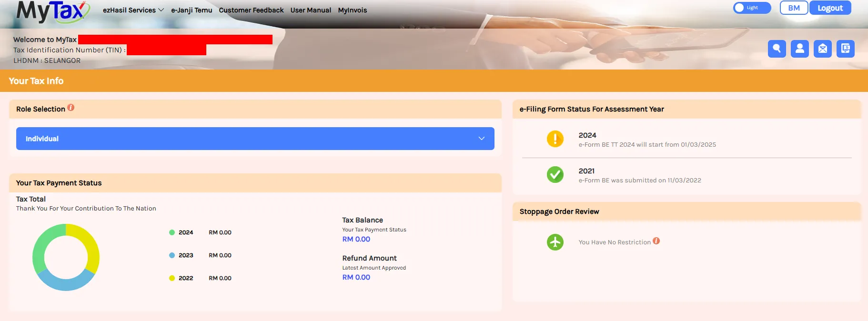This screenshot has height=321, width=868.
Task: Click the Role Selection info icon
Action: (71, 108)
